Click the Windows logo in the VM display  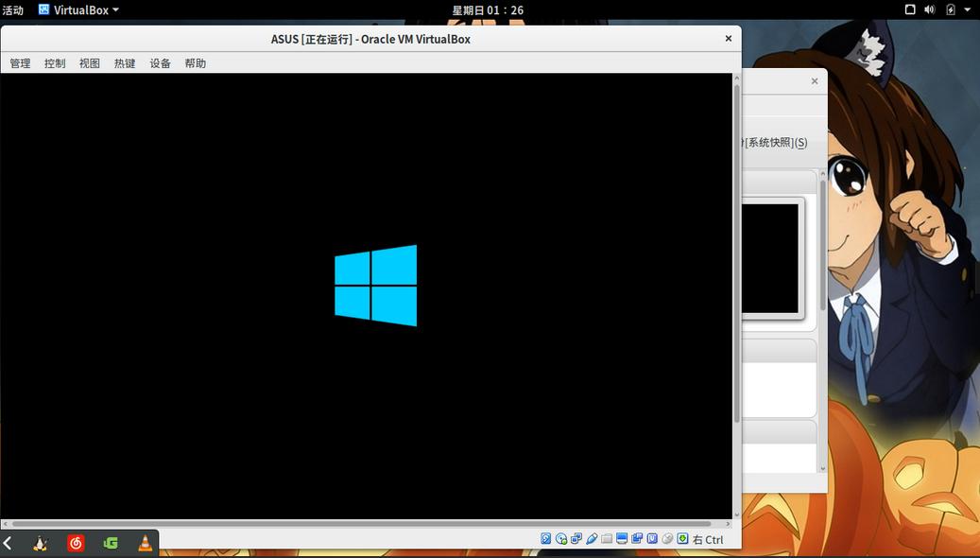375,286
